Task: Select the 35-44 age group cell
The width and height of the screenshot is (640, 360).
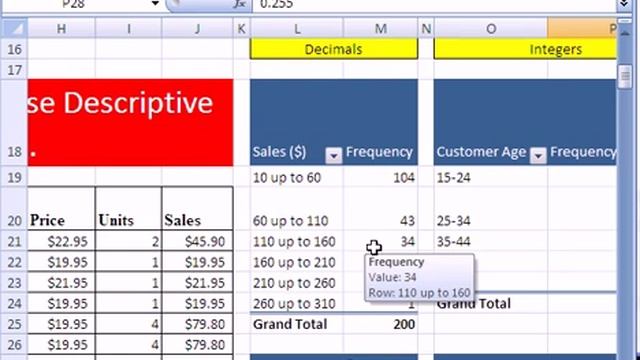Action: (x=491, y=241)
